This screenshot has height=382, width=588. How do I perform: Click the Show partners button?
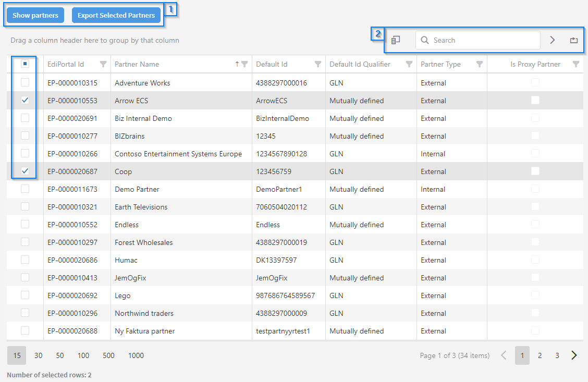tap(35, 16)
